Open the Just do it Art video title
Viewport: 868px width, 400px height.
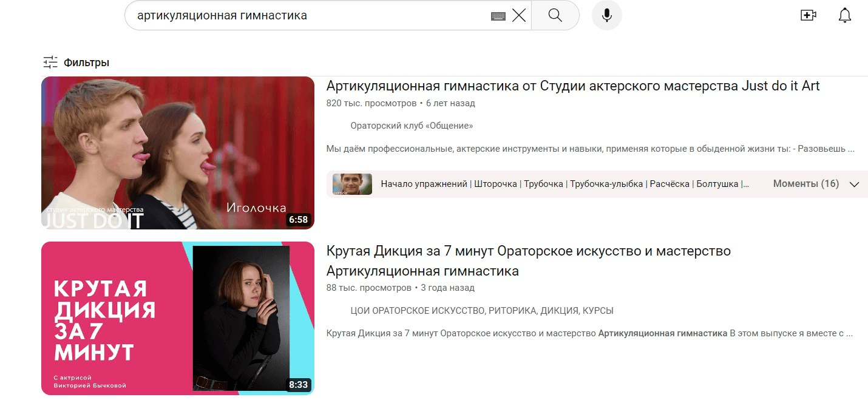click(x=573, y=86)
